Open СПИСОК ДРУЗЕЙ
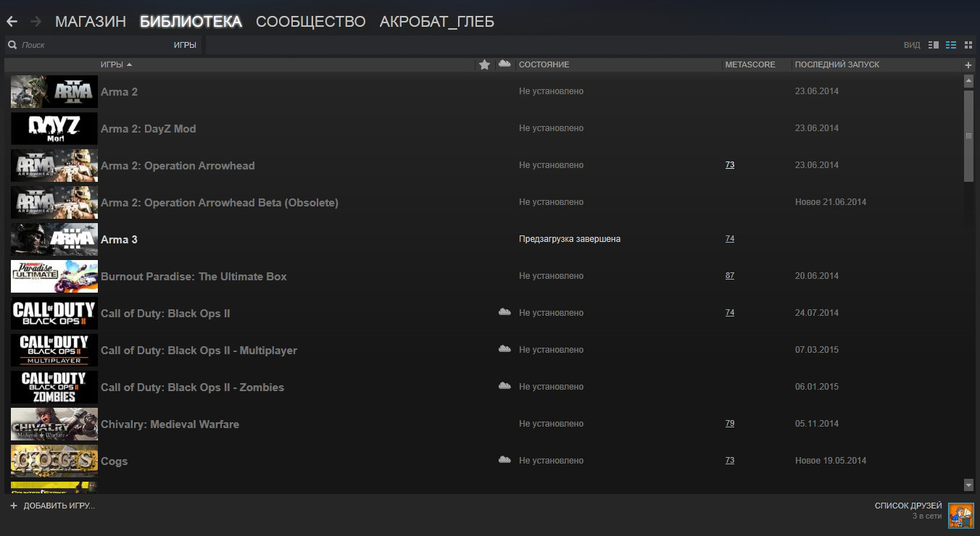 [908, 506]
